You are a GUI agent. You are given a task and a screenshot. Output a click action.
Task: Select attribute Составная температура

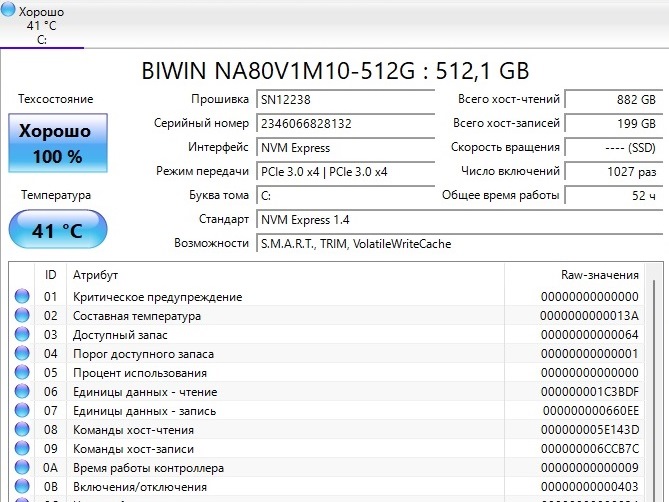(137, 316)
